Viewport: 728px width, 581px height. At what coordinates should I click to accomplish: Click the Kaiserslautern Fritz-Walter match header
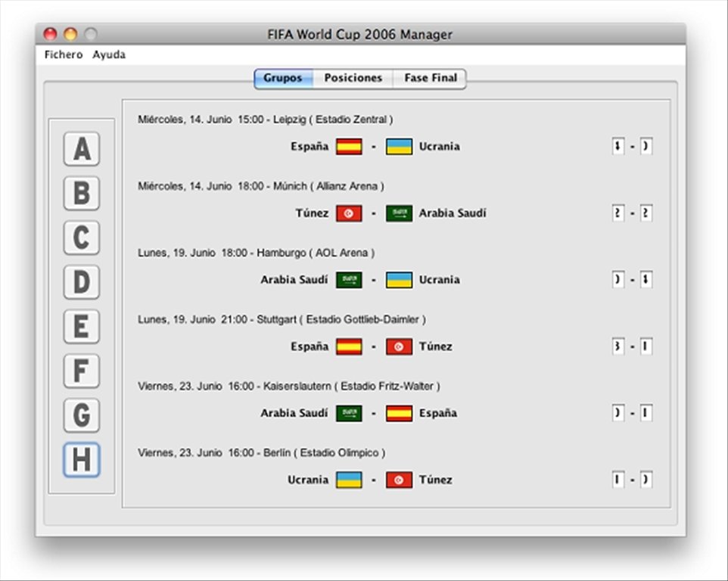289,387
